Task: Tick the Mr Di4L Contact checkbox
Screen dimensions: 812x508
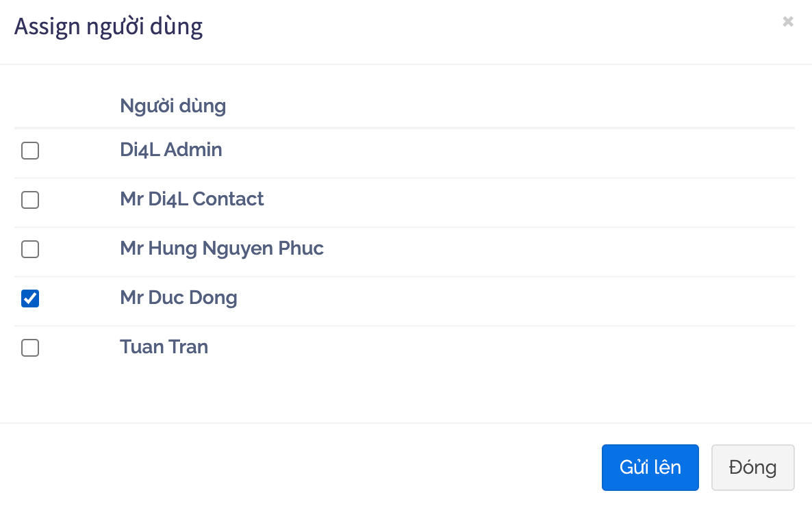Action: (30, 200)
